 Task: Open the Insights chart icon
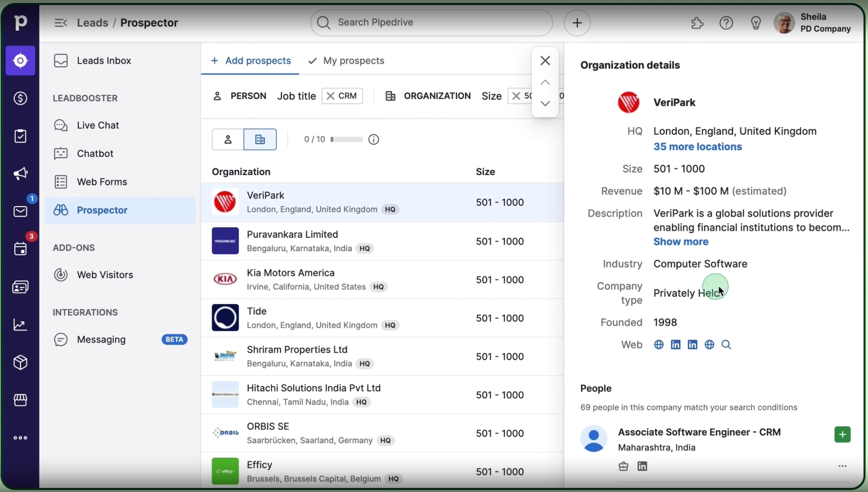(x=20, y=325)
